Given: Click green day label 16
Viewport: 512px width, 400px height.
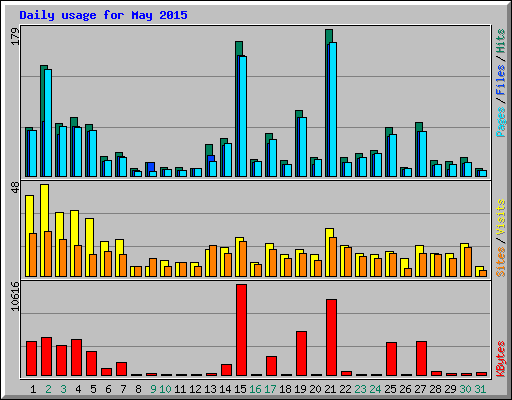Looking at the screenshot, I should coord(255,389).
